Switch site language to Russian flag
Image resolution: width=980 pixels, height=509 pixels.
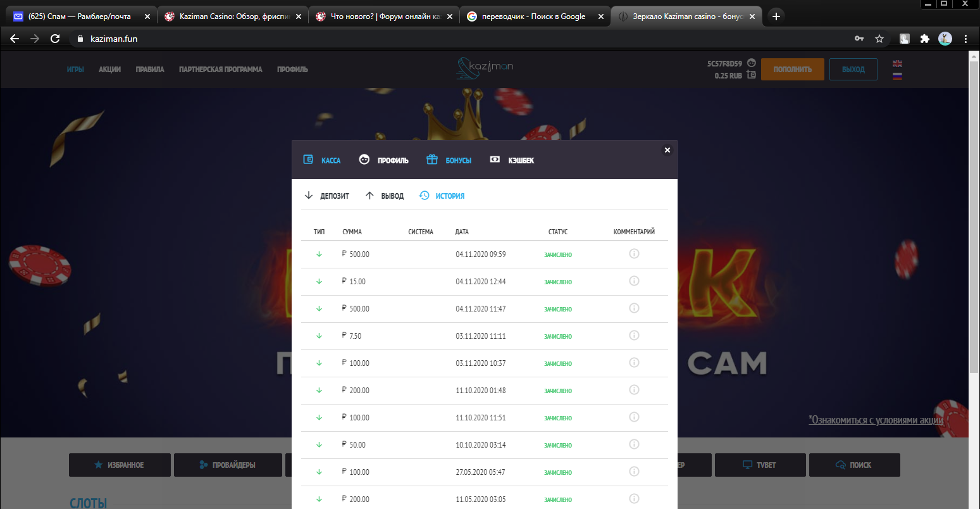click(897, 76)
